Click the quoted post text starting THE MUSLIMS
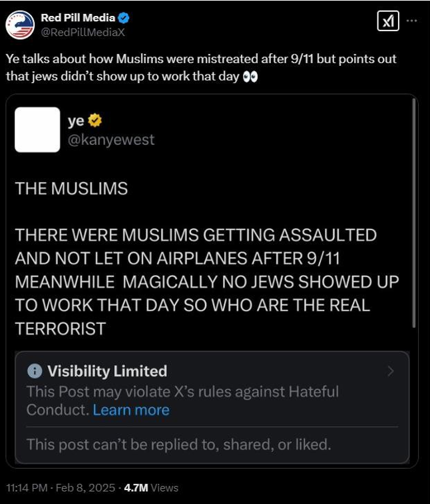430x504 pixels. (206, 282)
